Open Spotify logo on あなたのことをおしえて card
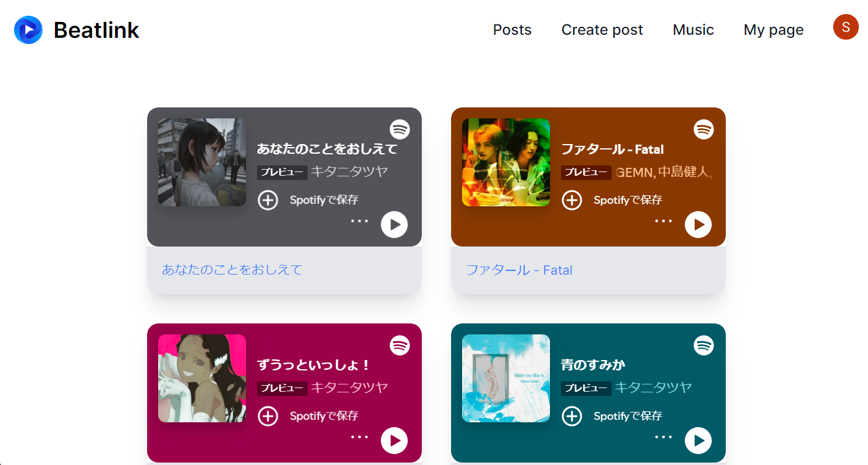 400,129
